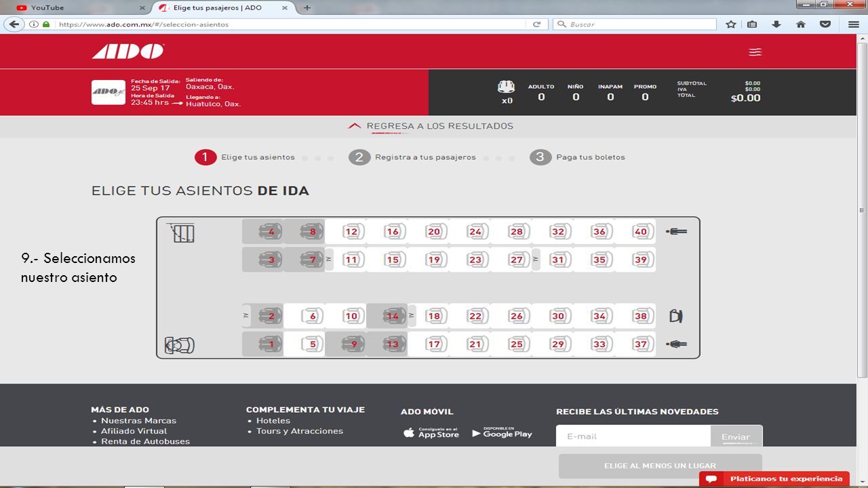Go to step 3 Paga tus boletos

(x=577, y=157)
